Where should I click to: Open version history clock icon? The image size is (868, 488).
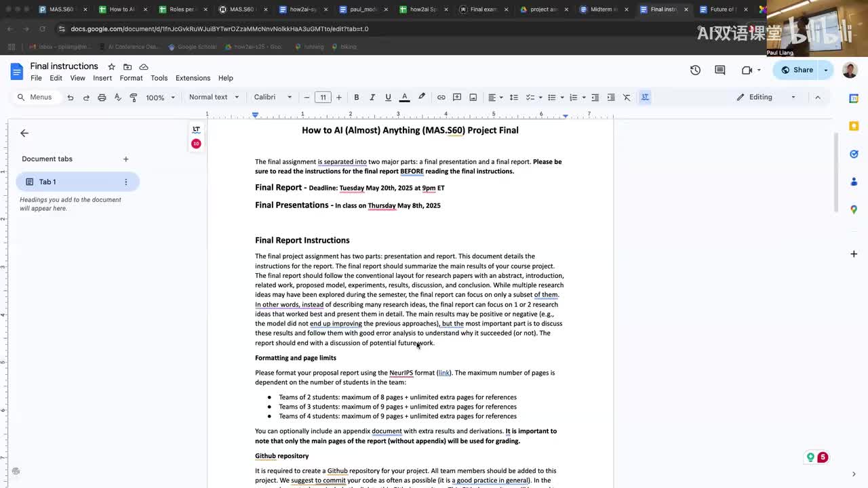pyautogui.click(x=695, y=70)
